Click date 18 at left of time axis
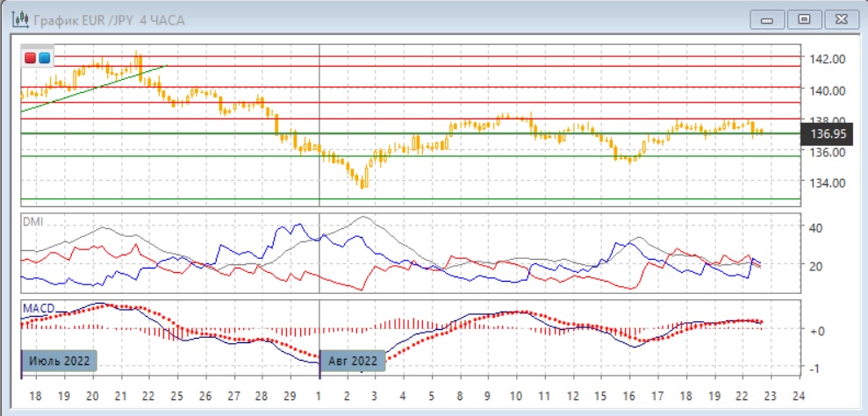 pyautogui.click(x=34, y=394)
